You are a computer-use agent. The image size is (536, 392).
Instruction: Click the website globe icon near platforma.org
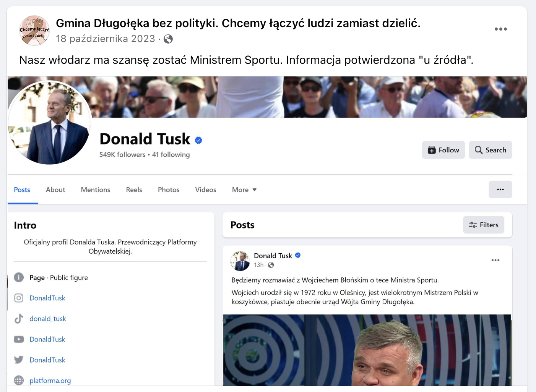pyautogui.click(x=19, y=381)
